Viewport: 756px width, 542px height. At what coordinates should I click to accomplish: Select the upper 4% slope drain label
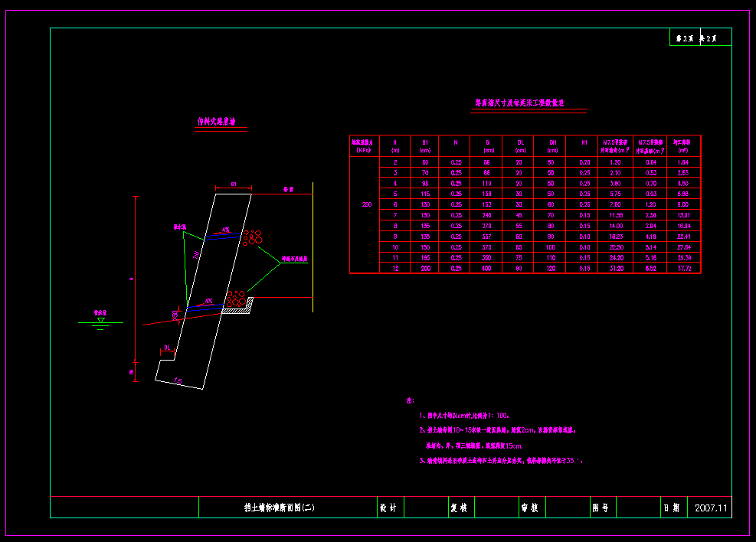tap(225, 229)
